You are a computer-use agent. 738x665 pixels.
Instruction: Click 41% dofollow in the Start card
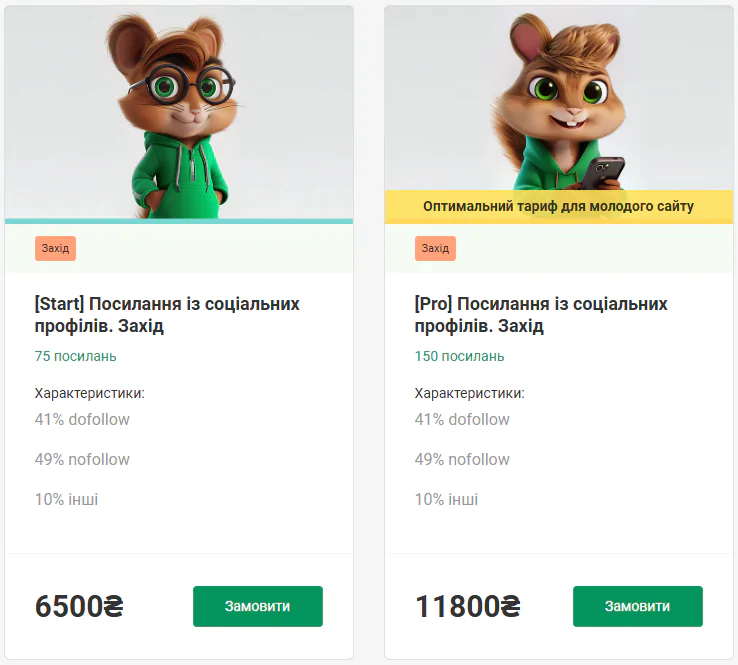coord(82,419)
